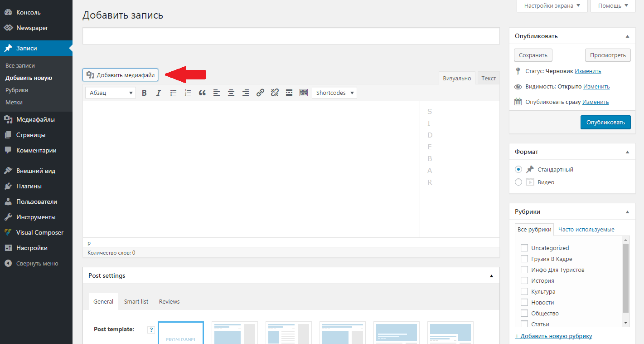Show the Все рубрики tab
The width and height of the screenshot is (644, 344).
point(534,229)
